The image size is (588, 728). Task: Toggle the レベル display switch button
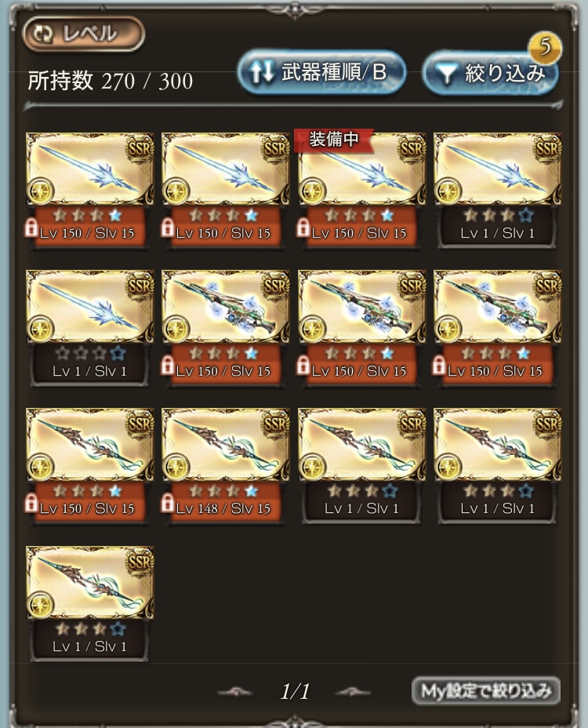tap(84, 34)
